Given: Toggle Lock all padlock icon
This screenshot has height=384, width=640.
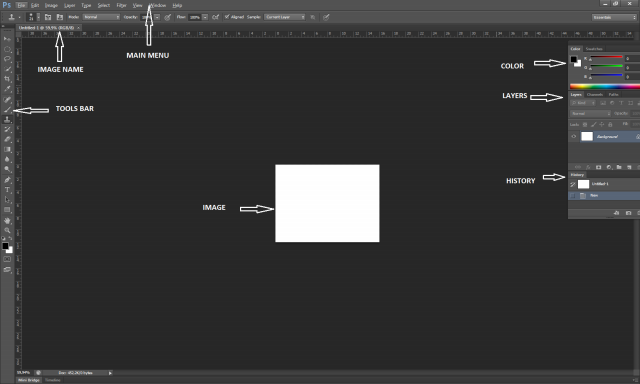Looking at the screenshot, I should pos(610,124).
